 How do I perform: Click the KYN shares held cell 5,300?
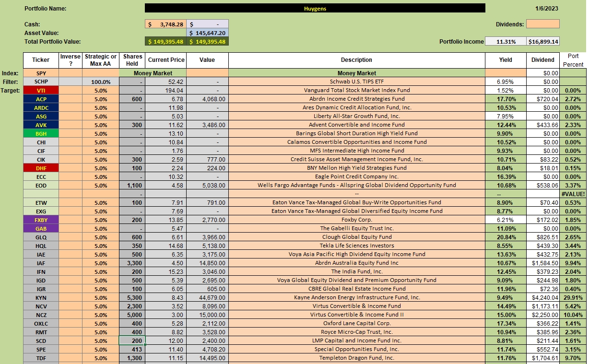click(132, 297)
